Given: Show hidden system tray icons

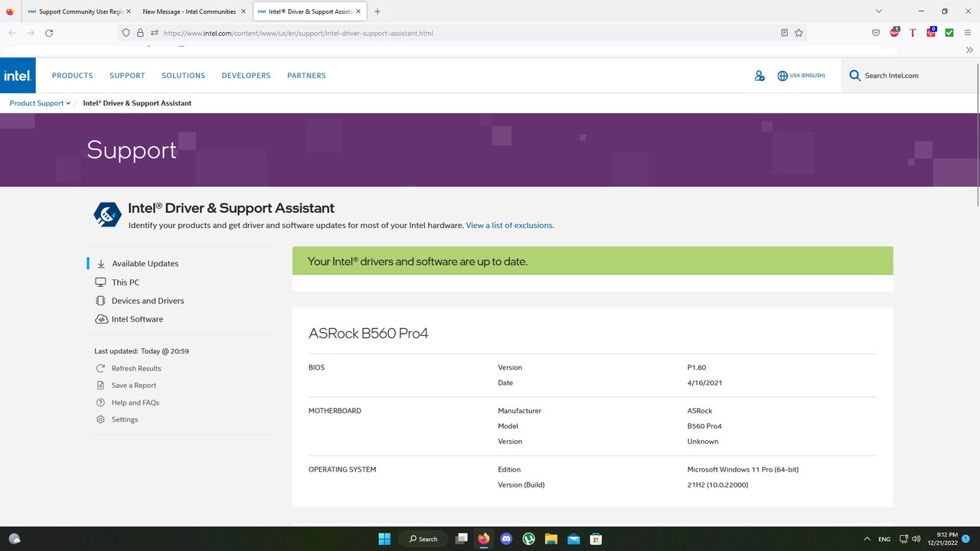Looking at the screenshot, I should tap(867, 539).
